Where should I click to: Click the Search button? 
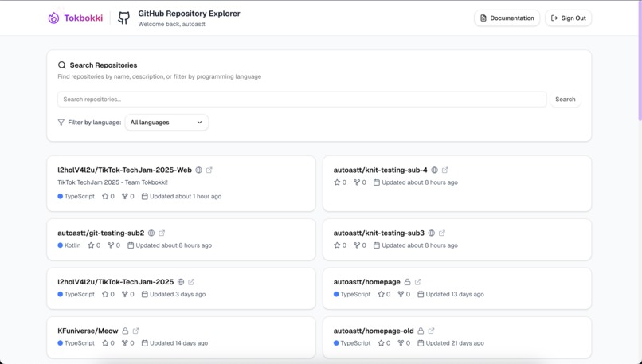[x=565, y=99]
